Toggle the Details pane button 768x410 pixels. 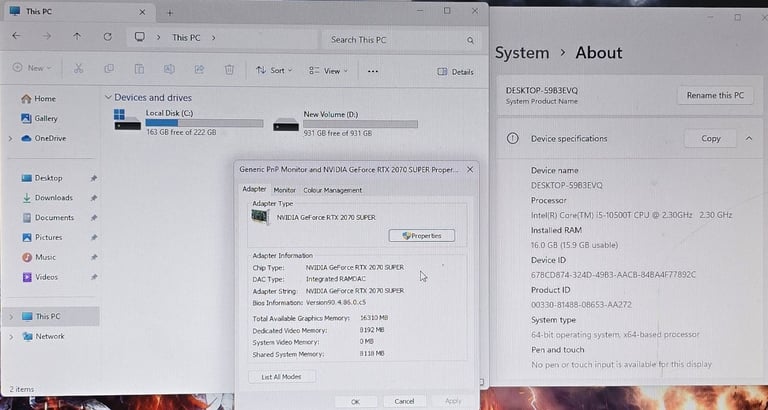point(455,72)
